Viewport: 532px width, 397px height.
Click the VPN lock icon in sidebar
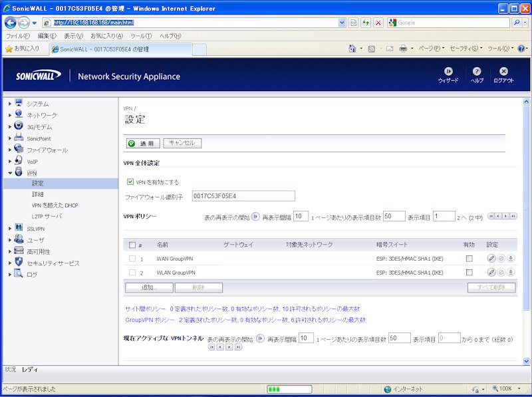coord(19,172)
